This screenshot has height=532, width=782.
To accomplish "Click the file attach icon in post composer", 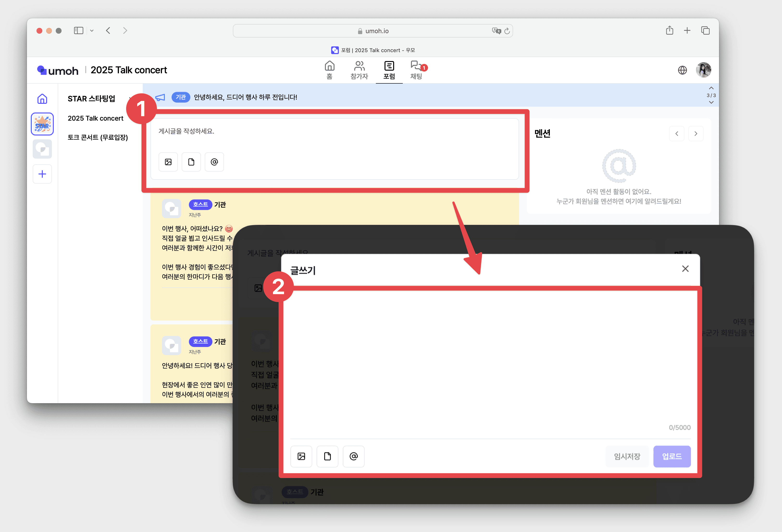I will [191, 162].
